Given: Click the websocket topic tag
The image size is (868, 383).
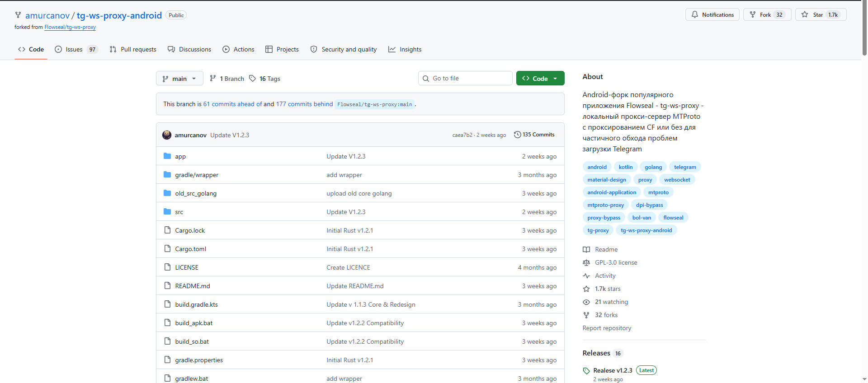Looking at the screenshot, I should coord(677,180).
